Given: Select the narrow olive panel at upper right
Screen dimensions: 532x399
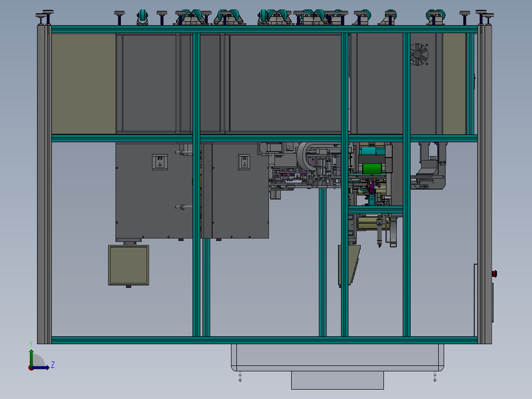Looking at the screenshot, I should tap(455, 83).
